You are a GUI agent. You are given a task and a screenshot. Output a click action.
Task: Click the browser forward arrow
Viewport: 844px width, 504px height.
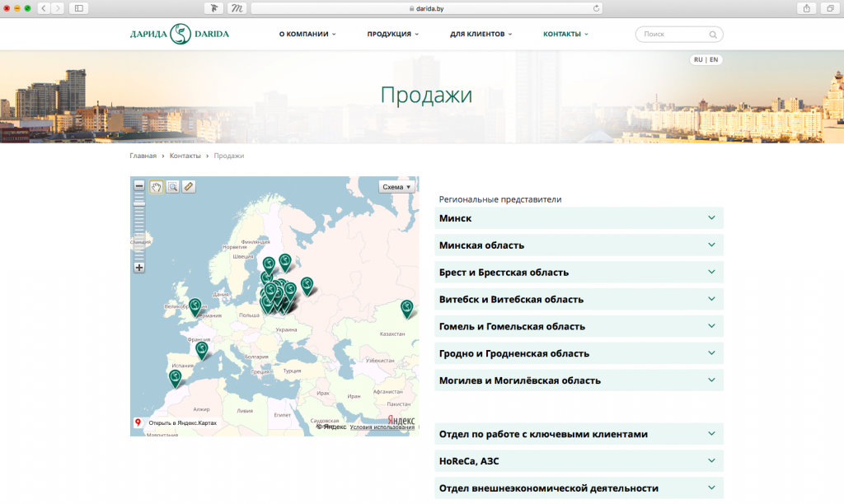click(x=58, y=8)
